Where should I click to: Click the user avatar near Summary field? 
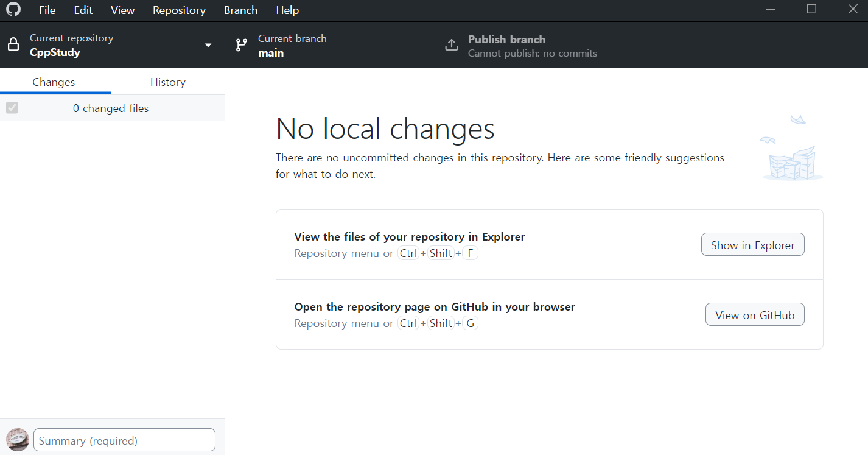17,440
